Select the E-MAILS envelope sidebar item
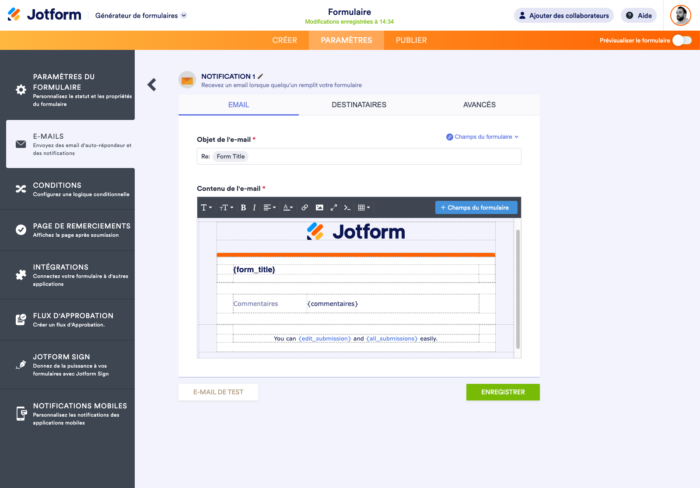Viewport: 700px width, 488px height. pyautogui.click(x=71, y=144)
